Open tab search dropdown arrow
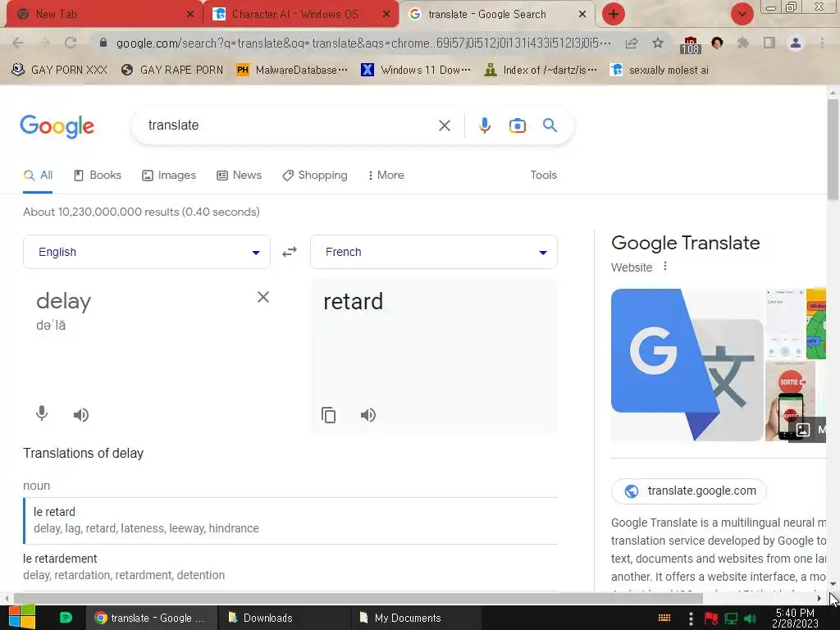This screenshot has height=630, width=840. pyautogui.click(x=742, y=14)
